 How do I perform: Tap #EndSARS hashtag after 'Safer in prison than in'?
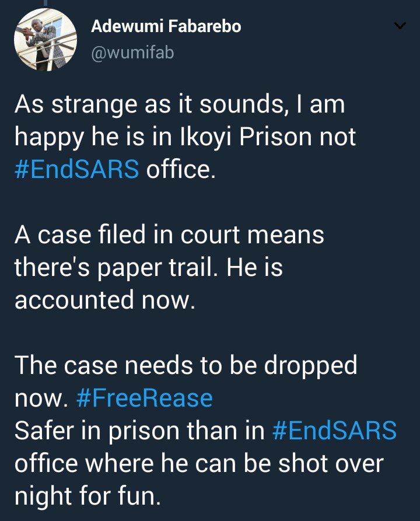tap(335, 432)
